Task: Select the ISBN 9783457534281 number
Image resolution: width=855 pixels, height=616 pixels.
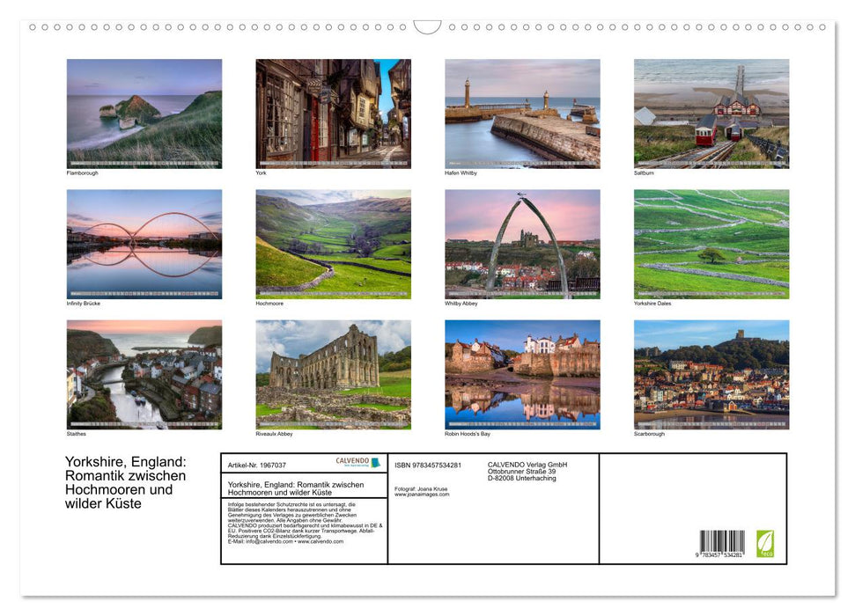Action: 430,464
